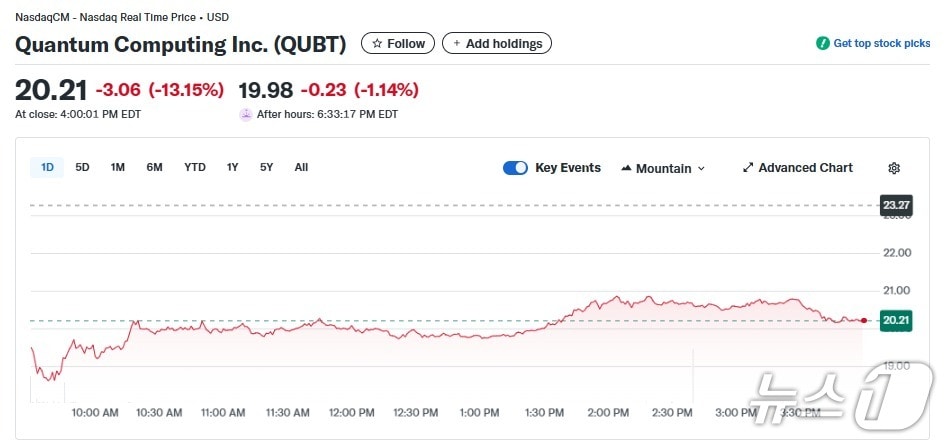Click the 23.27 previous close label

894,206
